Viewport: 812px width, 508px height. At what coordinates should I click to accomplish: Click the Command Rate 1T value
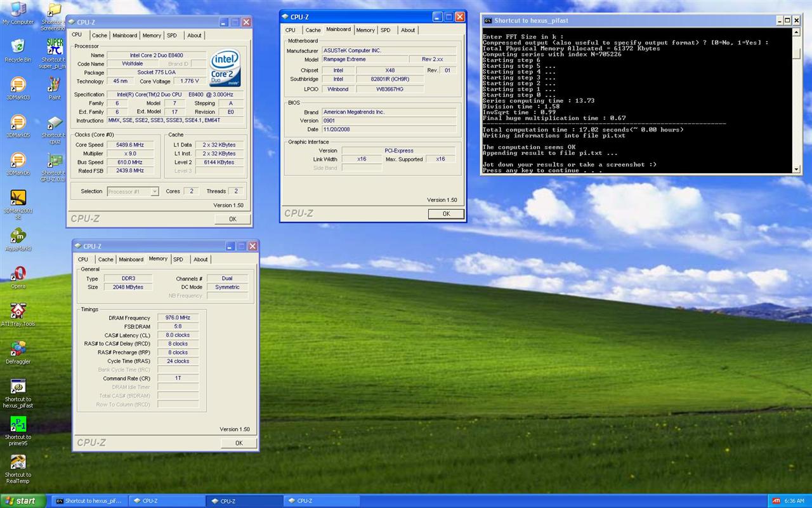pyautogui.click(x=178, y=378)
